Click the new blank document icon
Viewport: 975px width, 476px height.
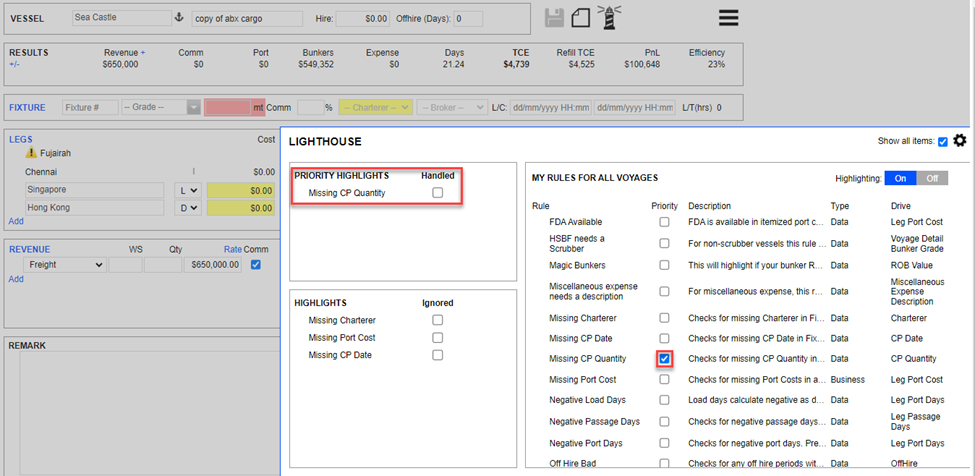tap(581, 18)
